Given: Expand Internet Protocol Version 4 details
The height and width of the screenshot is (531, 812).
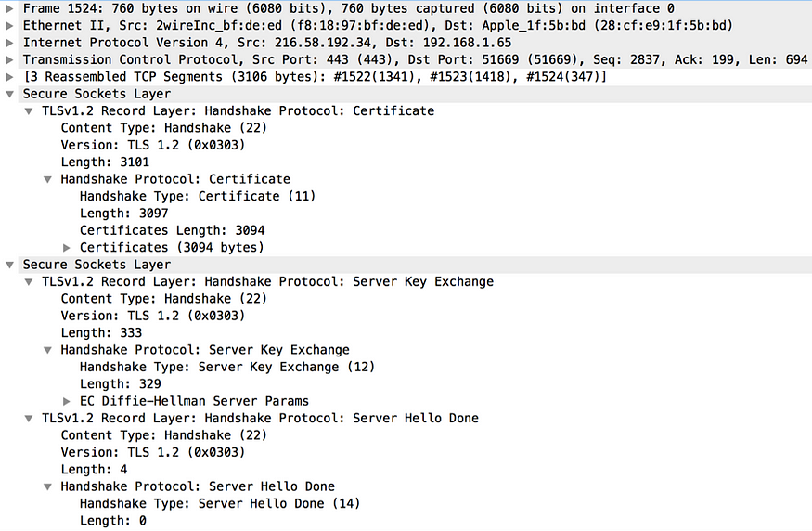Looking at the screenshot, I should click(x=9, y=43).
